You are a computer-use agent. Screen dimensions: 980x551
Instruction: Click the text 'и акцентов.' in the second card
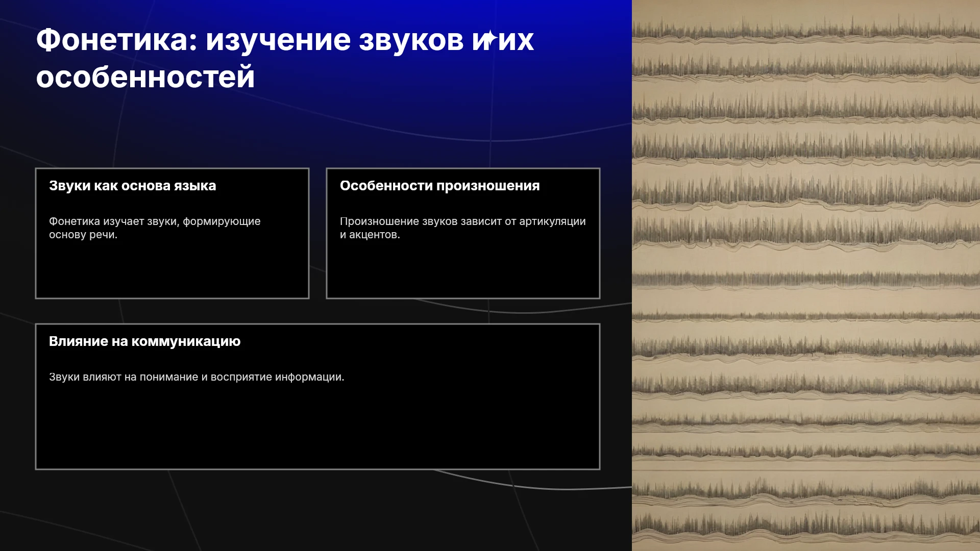coord(370,235)
